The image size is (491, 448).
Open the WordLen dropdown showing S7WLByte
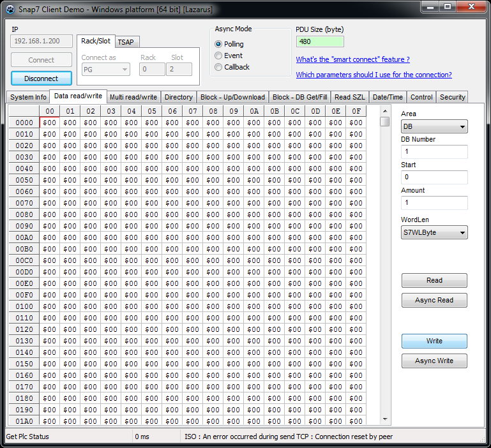tap(434, 232)
